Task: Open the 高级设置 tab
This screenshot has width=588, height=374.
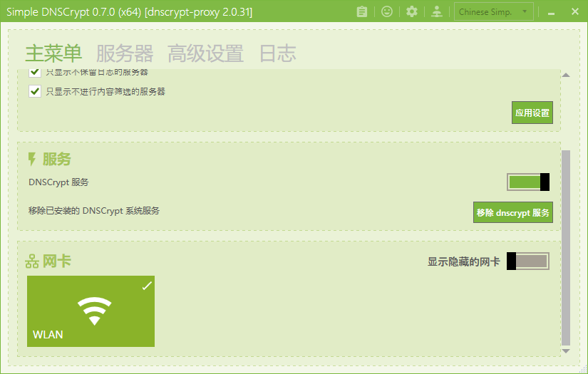Action: click(205, 53)
